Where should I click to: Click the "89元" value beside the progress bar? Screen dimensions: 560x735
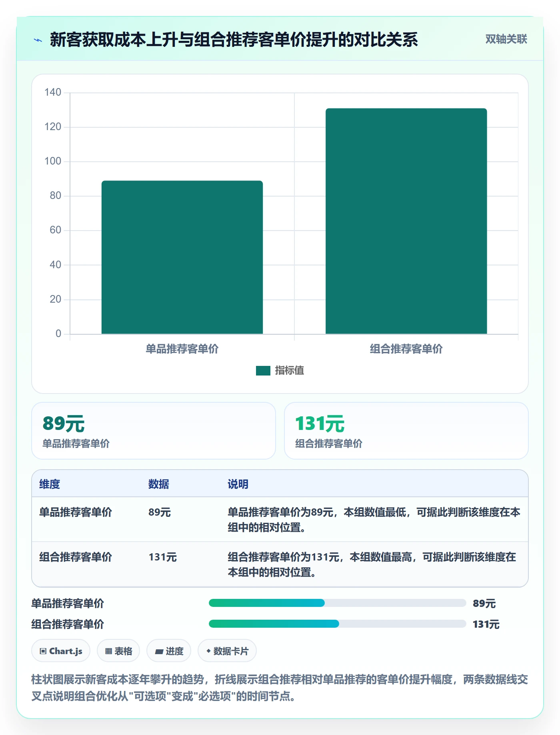(x=484, y=603)
